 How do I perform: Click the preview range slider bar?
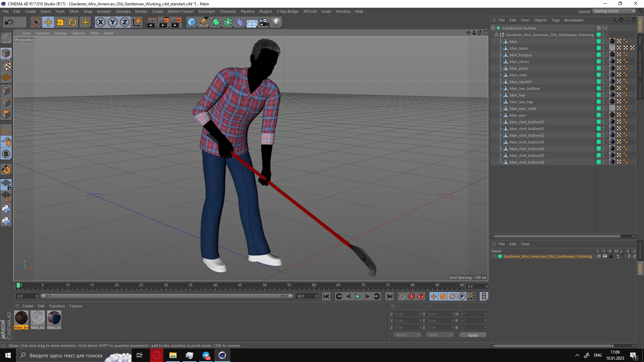coord(167,296)
